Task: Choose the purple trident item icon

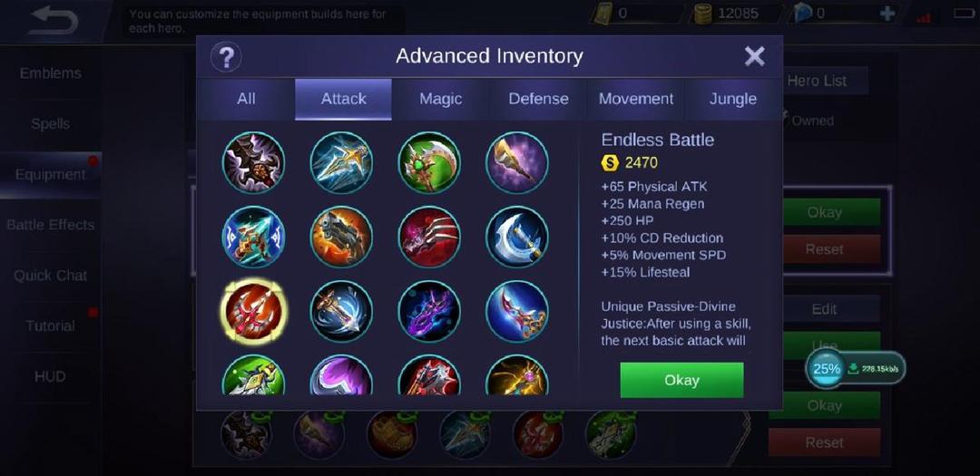Action: pos(429,311)
